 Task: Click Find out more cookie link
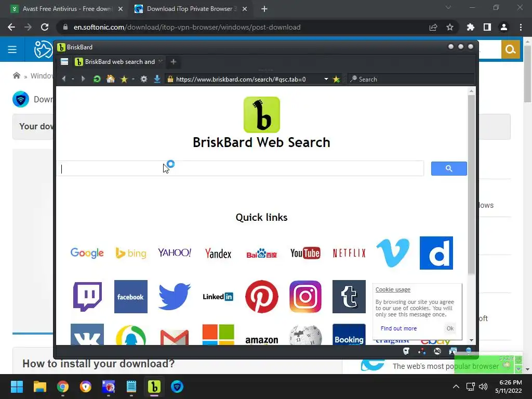(398, 328)
